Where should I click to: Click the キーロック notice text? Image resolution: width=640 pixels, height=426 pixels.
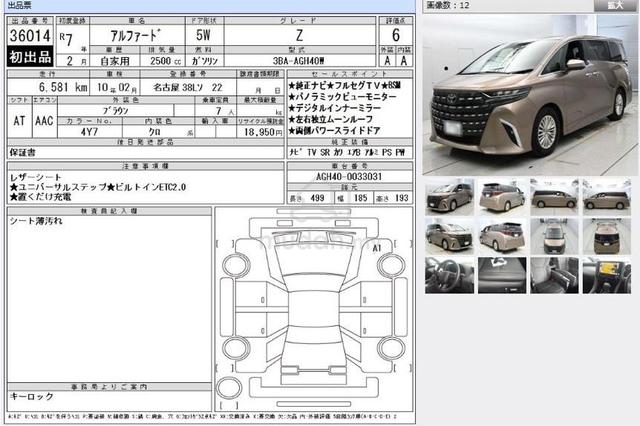[31, 396]
